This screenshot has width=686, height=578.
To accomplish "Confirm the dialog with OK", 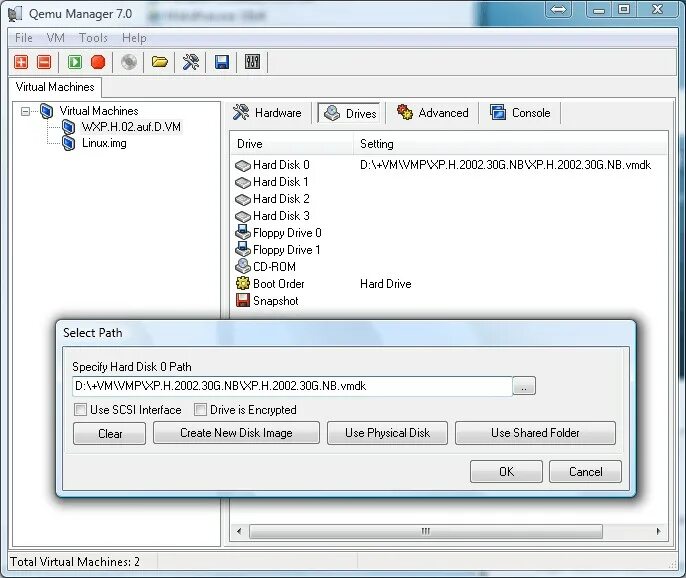I will (x=506, y=471).
